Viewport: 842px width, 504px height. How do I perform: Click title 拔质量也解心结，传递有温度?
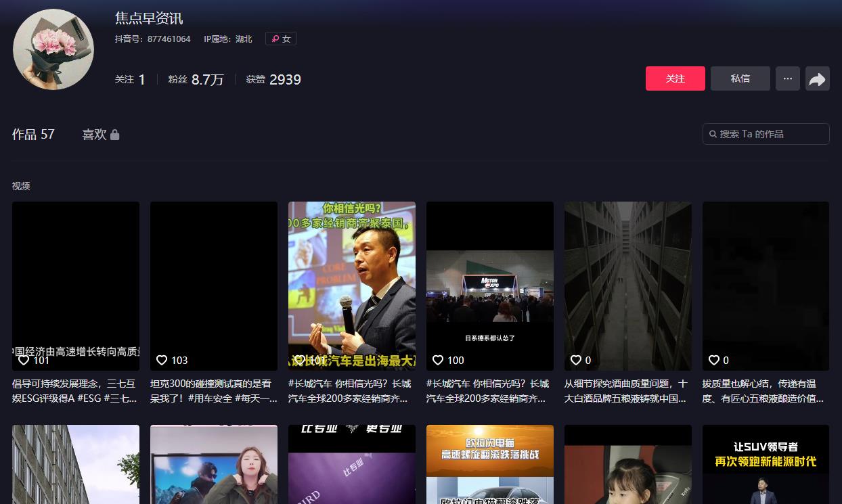point(764,391)
